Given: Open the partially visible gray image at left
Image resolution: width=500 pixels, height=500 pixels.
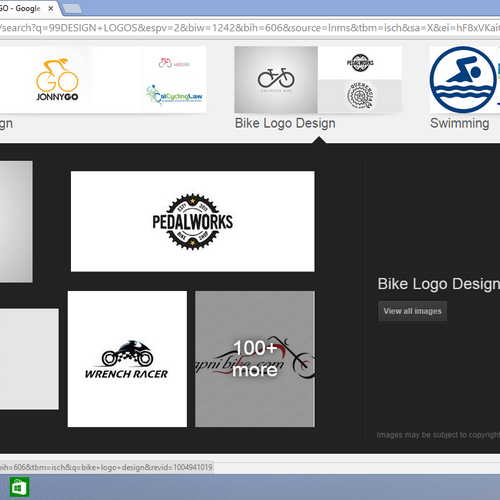Looking at the screenshot, I should (x=16, y=222).
